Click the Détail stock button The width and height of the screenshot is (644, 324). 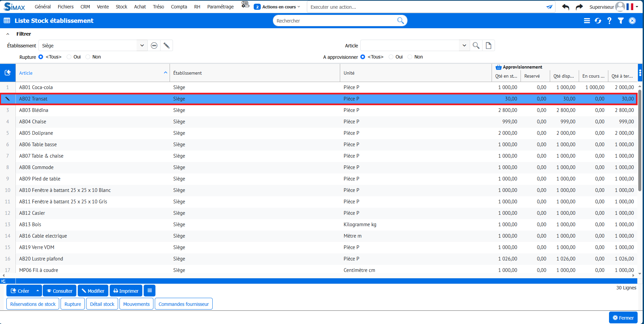click(x=102, y=304)
